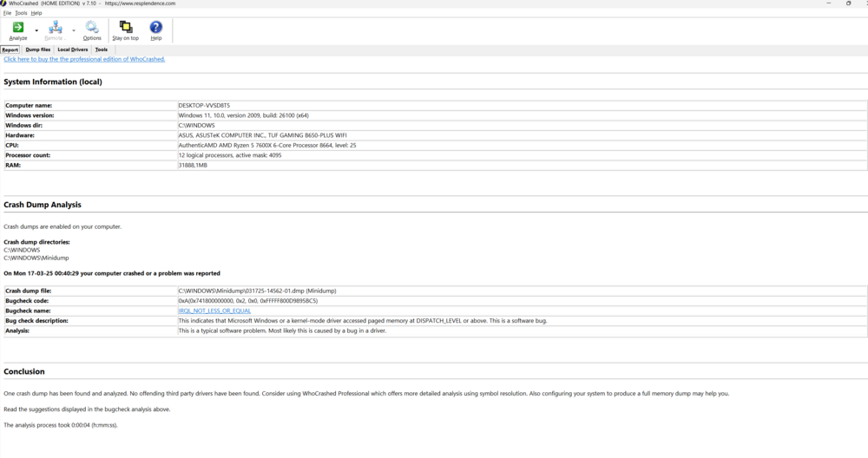Toggle the Stay on top icon
Screen dimensions: 868x458
125,28
